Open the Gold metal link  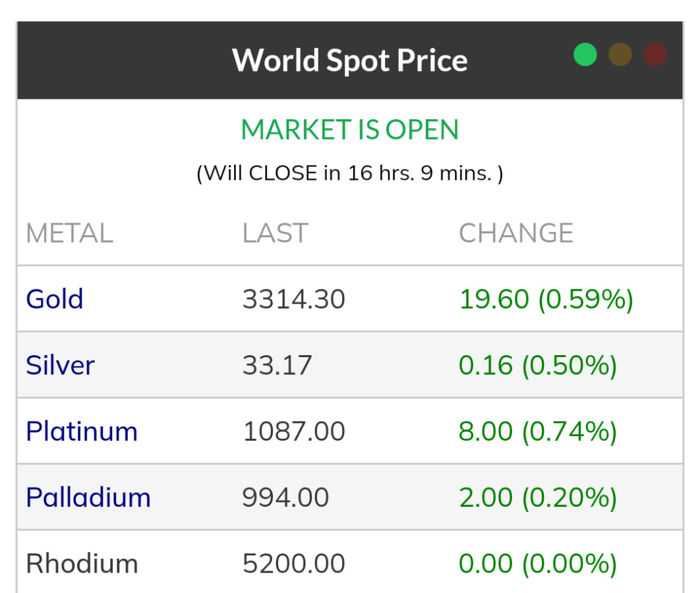click(x=55, y=299)
